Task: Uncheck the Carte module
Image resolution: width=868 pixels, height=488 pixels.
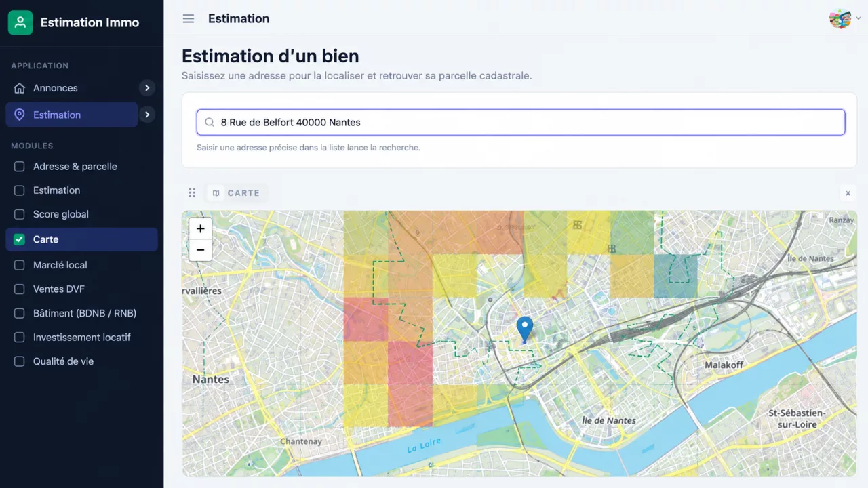Action: pos(20,239)
